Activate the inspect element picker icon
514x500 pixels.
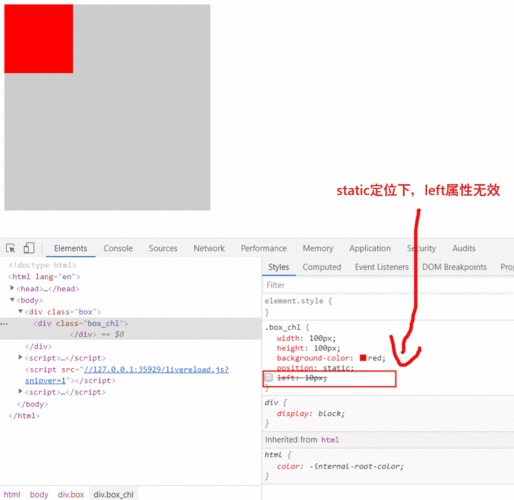click(x=11, y=248)
